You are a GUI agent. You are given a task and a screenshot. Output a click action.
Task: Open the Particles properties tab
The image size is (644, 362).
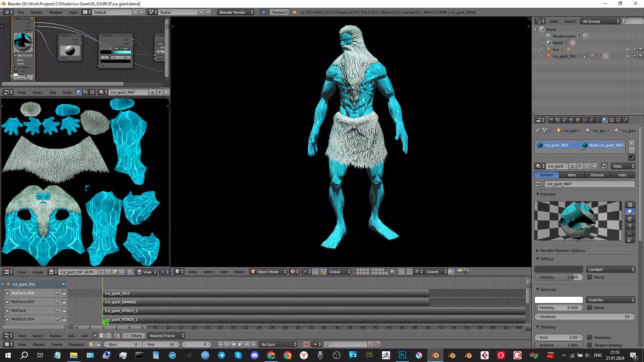[618, 120]
